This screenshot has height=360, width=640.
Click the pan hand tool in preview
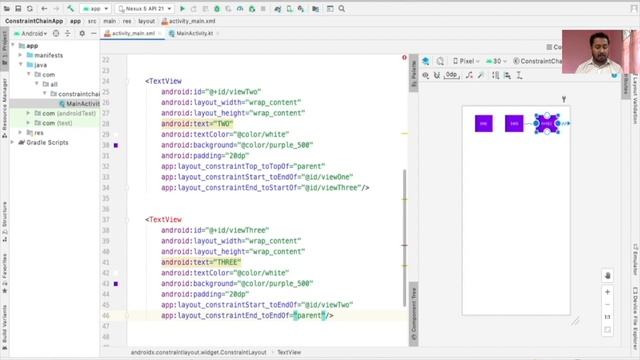point(607,276)
